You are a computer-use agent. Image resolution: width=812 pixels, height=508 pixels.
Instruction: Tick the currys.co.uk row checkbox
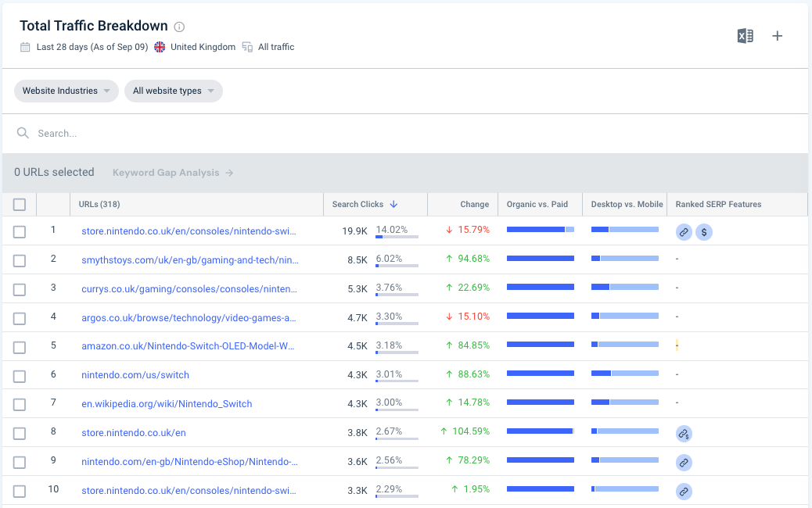click(x=19, y=290)
